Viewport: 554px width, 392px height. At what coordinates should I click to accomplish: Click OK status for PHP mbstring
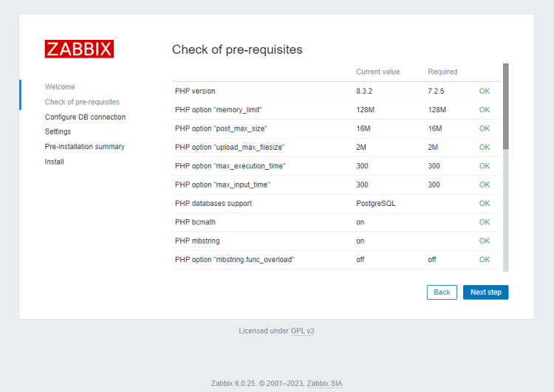(484, 241)
